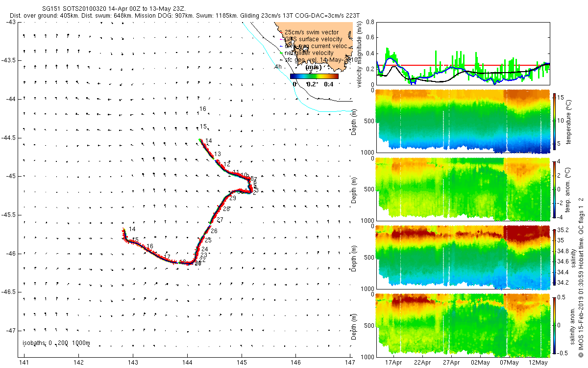
Task: Click track day label 27 on glider path
Action: tap(220, 220)
